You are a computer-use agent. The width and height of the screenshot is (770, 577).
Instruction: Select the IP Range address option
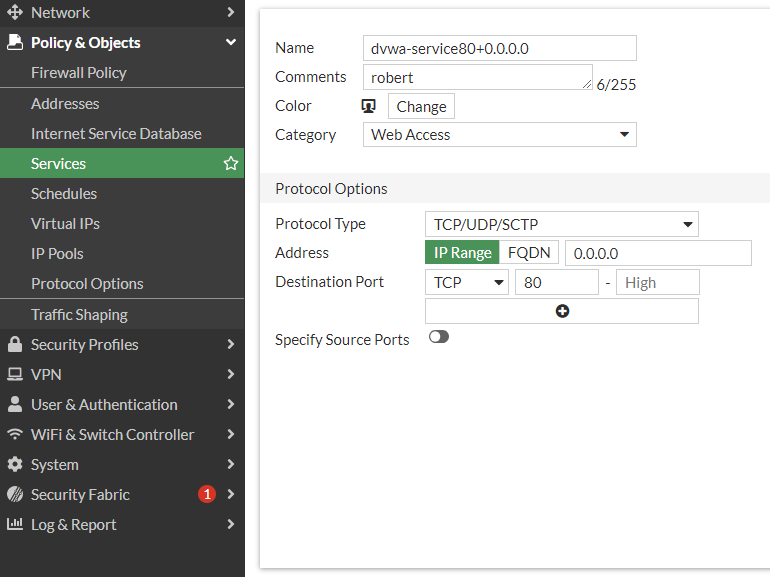coord(462,253)
